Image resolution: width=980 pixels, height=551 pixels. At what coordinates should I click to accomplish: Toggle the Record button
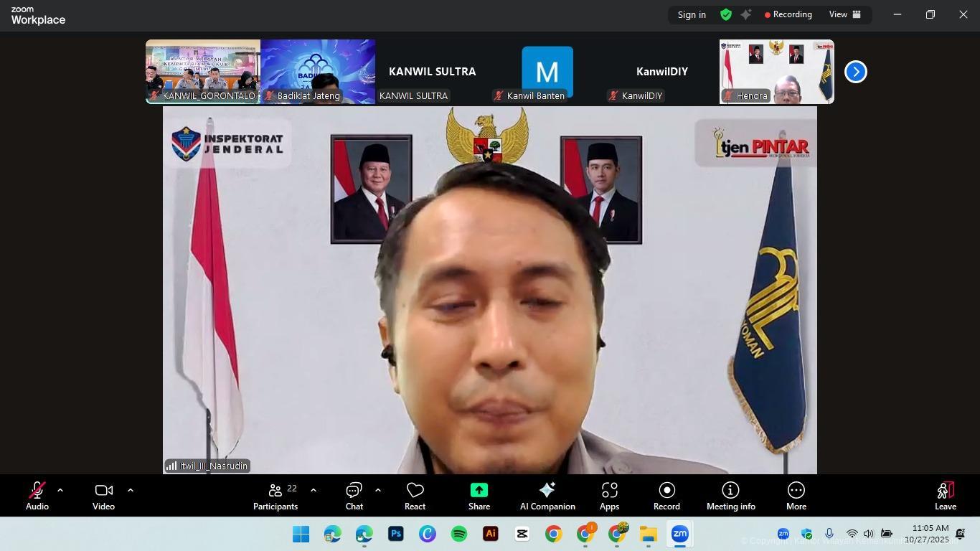pos(666,496)
